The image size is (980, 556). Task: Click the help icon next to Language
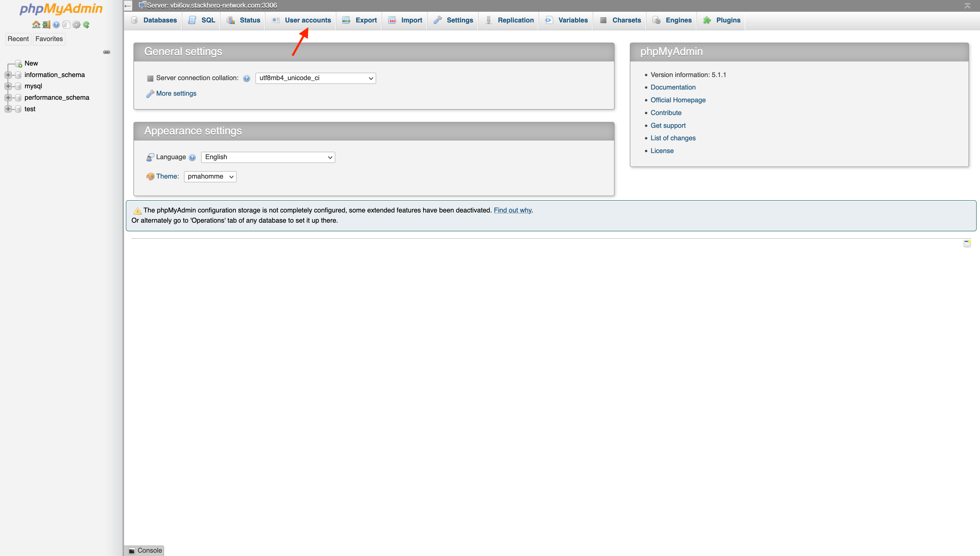(x=192, y=157)
